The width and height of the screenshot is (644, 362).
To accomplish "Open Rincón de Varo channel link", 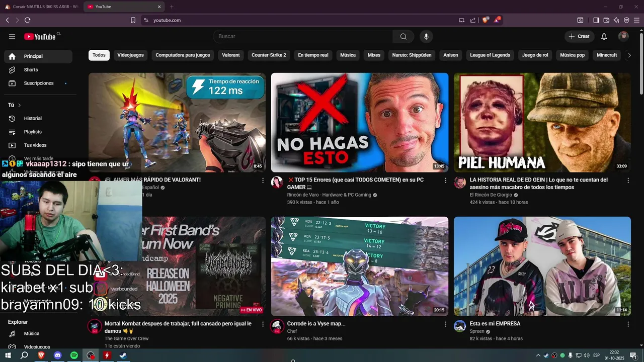I will click(x=329, y=195).
